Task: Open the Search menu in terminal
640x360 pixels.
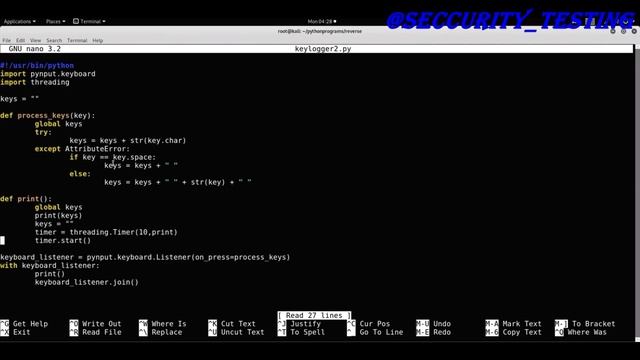Action: click(54, 40)
